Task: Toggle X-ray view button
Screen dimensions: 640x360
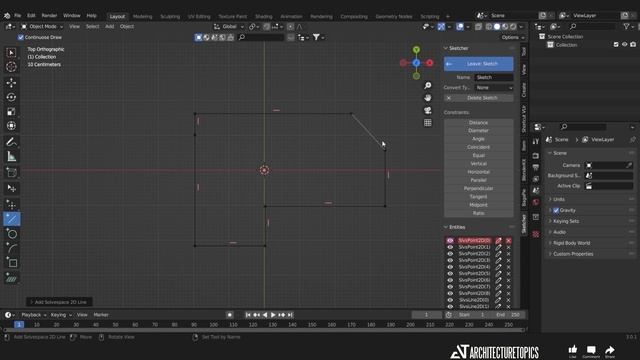Action: [x=478, y=27]
